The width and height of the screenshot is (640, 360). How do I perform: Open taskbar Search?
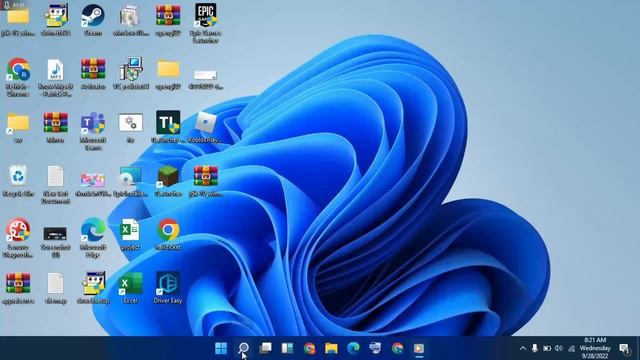(243, 348)
